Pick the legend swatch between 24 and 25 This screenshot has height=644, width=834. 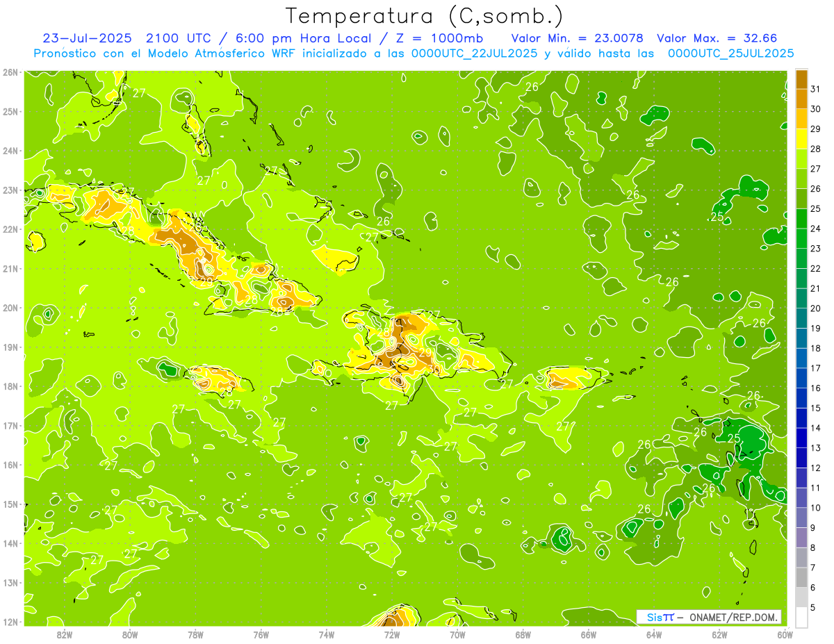point(801,218)
